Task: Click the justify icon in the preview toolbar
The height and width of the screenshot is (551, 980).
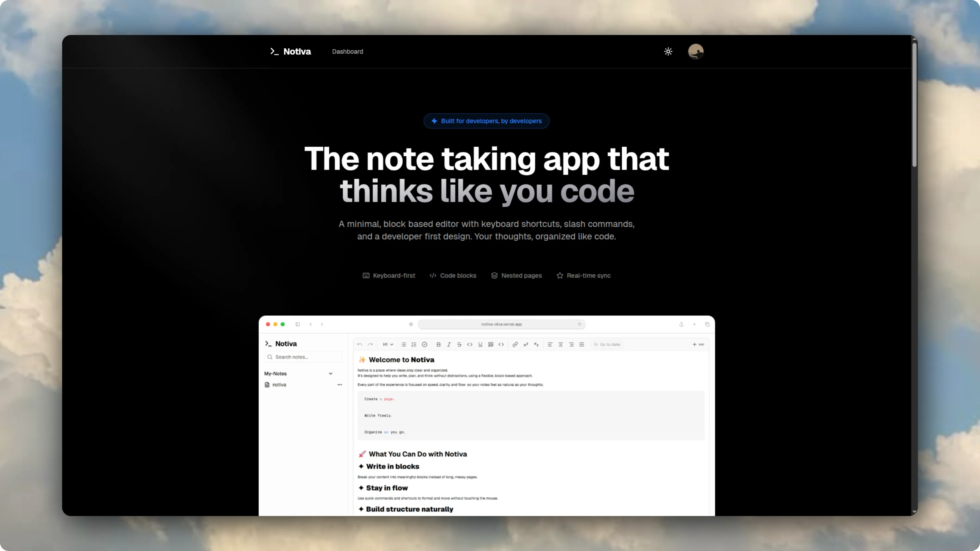Action: point(582,344)
